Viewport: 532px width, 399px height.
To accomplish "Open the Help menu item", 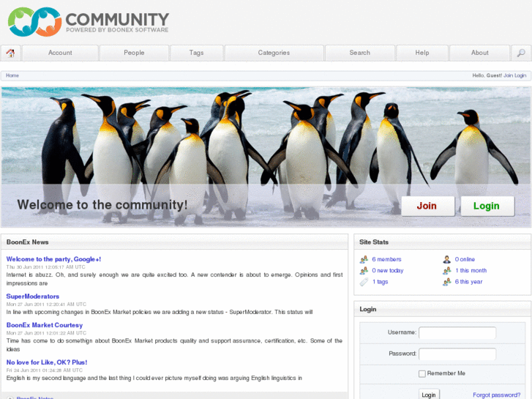I will coord(422,53).
